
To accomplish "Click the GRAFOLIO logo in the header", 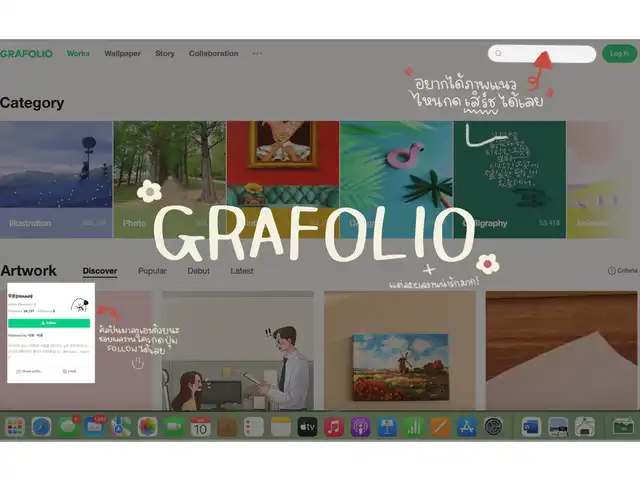I will coord(26,54).
